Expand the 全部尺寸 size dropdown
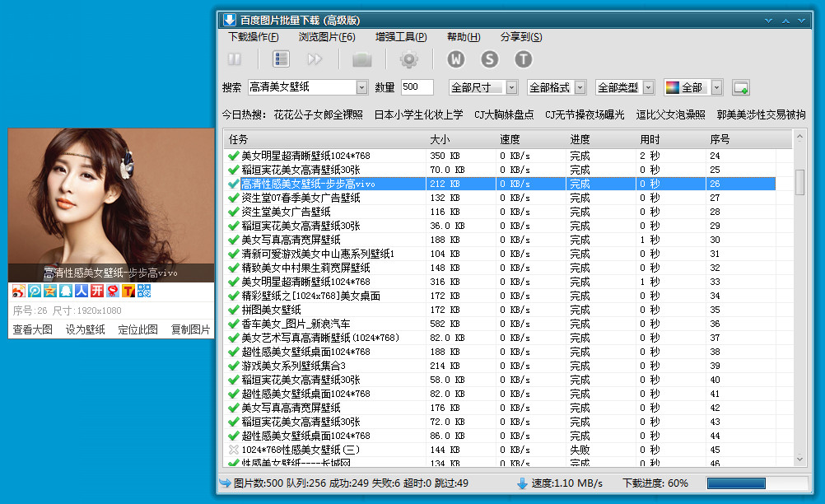The width and height of the screenshot is (825, 504). (511, 87)
